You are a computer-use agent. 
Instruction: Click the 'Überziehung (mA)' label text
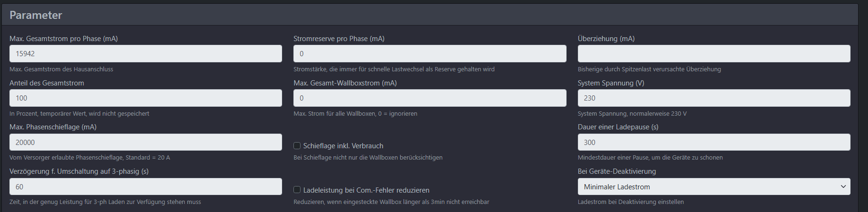tap(606, 39)
